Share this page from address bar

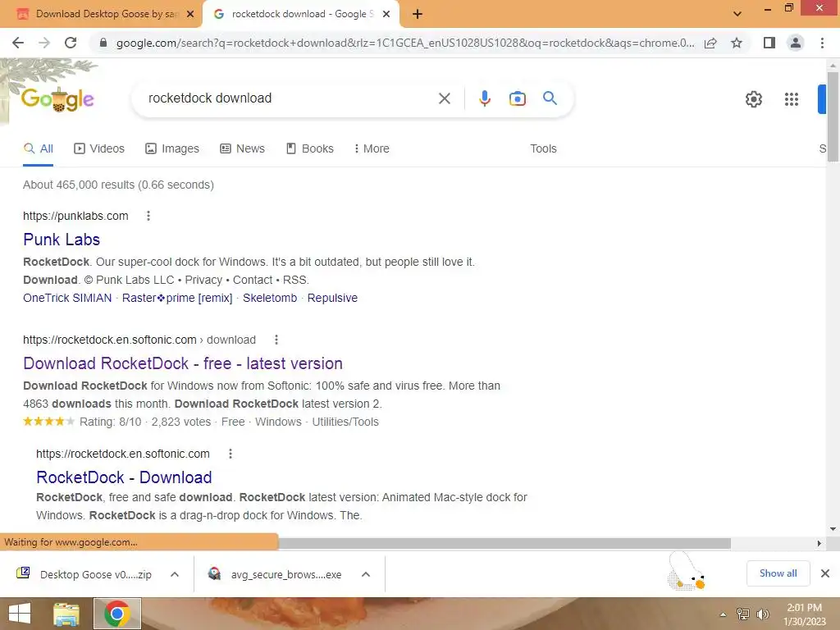(710, 43)
